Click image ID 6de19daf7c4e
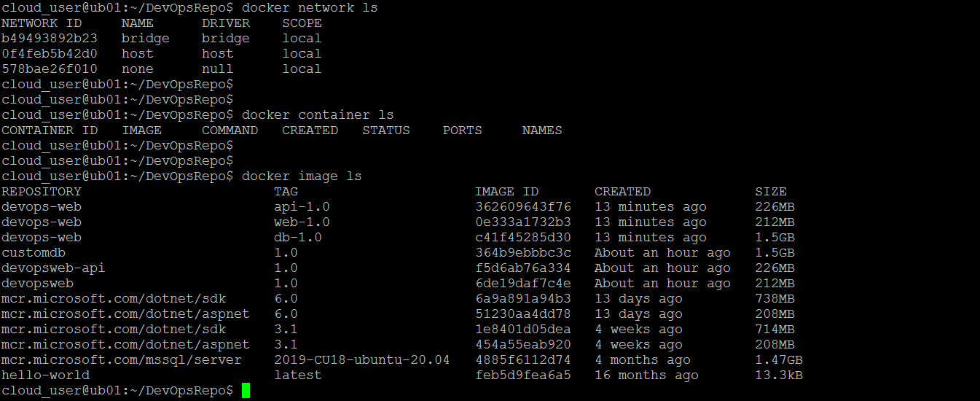 point(522,284)
